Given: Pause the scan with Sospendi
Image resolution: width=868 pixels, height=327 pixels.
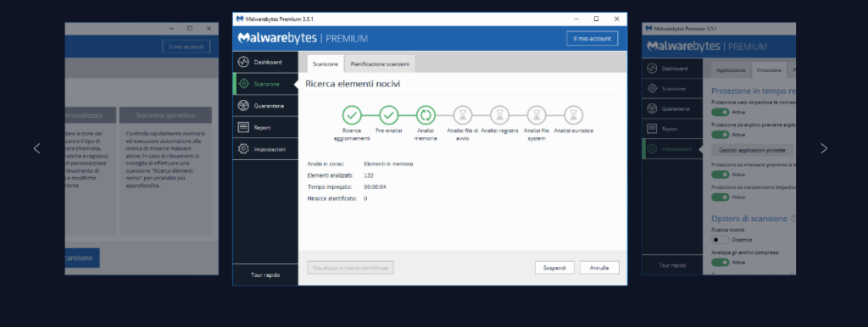Looking at the screenshot, I should 554,268.
